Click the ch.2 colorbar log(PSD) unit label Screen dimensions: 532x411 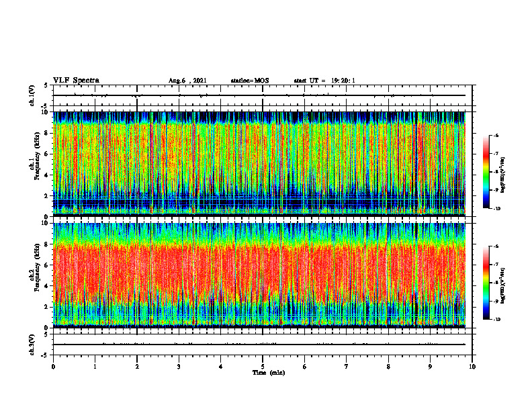tap(502, 285)
